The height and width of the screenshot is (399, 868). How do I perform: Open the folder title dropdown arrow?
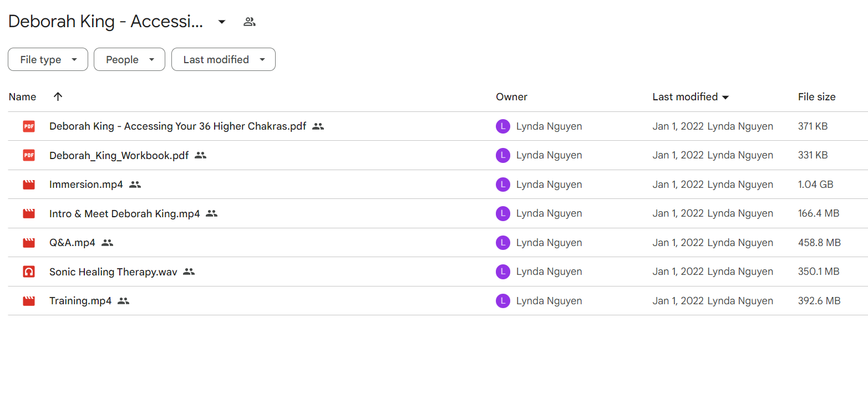222,22
